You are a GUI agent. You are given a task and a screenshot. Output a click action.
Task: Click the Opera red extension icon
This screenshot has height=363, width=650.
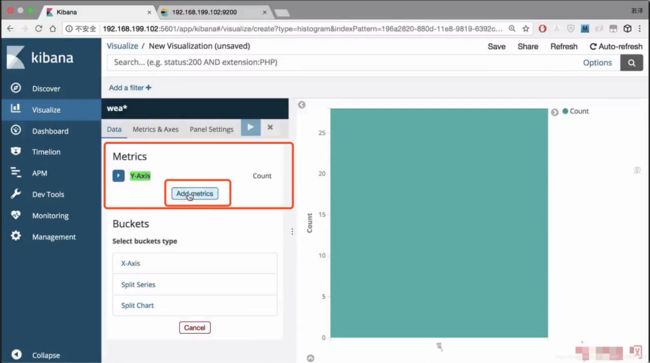(542, 29)
